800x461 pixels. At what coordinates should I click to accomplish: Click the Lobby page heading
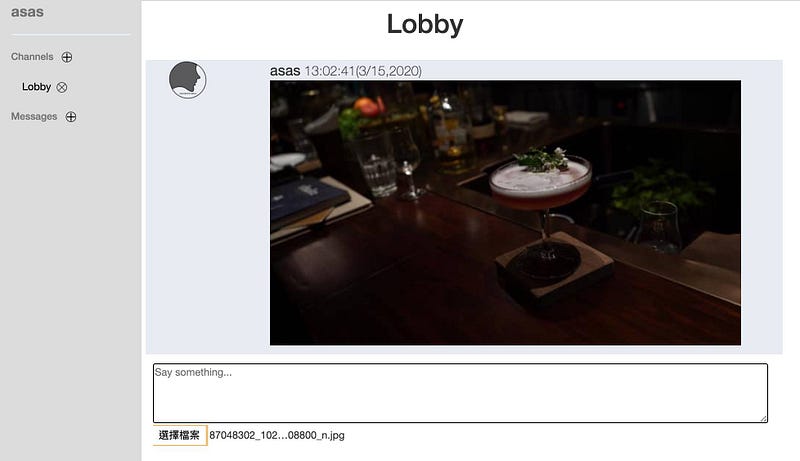425,24
